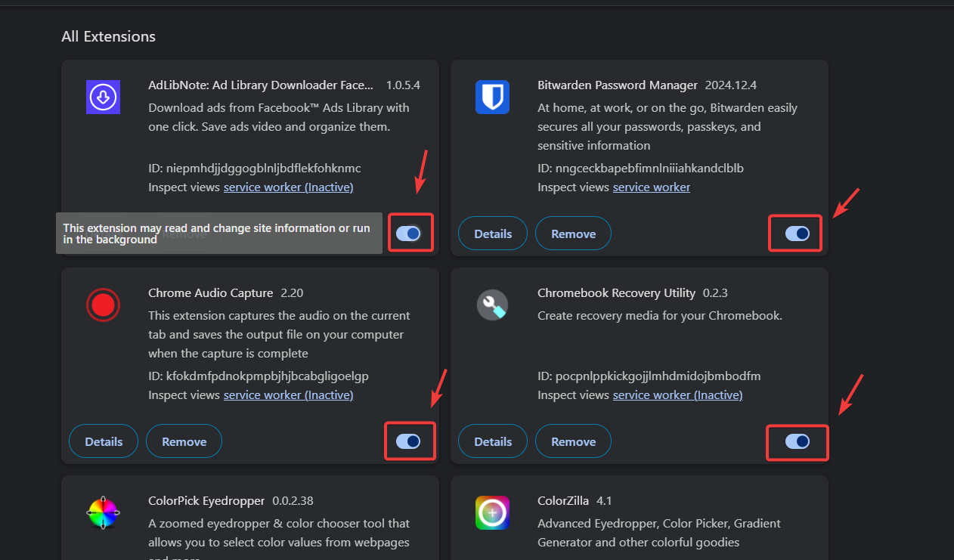Open Details for Chromebook Recovery Utility
Viewport: 954px width, 560px height.
click(x=493, y=442)
